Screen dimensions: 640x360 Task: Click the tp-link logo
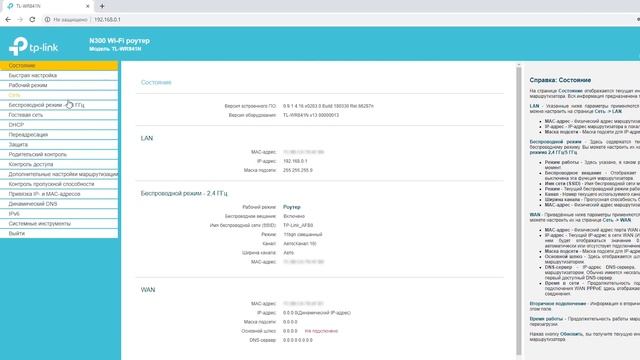33,46
